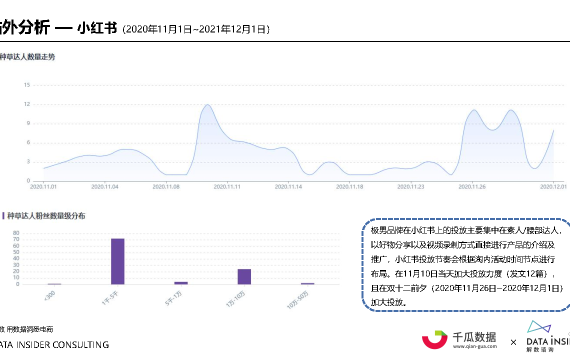Click the 2020.11.08 axis label
Image resolution: width=570 pixels, height=360 pixels.
click(x=166, y=187)
